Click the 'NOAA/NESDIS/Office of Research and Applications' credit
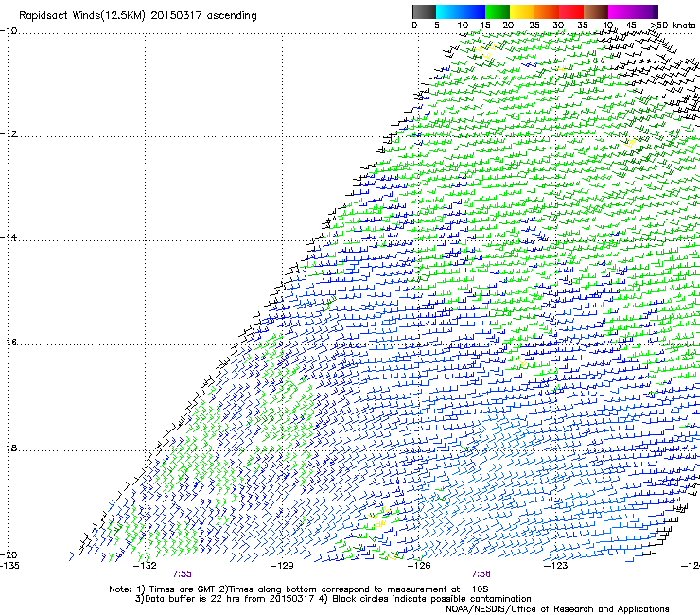The image size is (700, 615). tap(557, 609)
